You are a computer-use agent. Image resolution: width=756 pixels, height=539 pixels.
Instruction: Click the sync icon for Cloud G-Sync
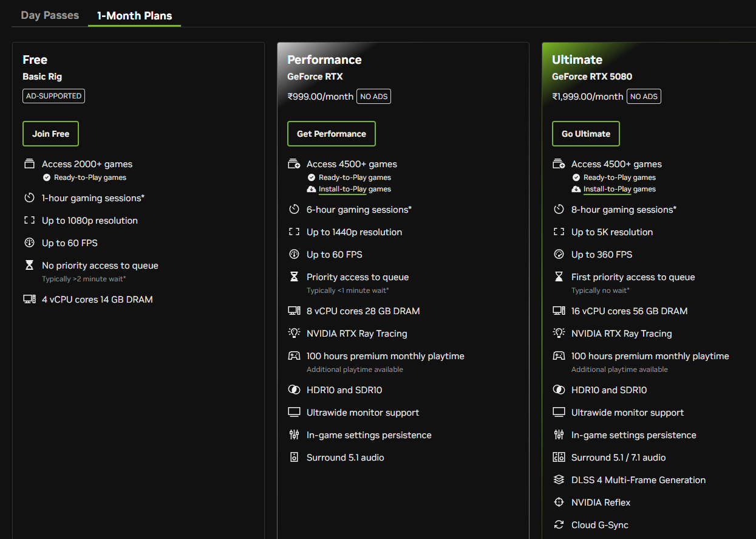point(559,525)
